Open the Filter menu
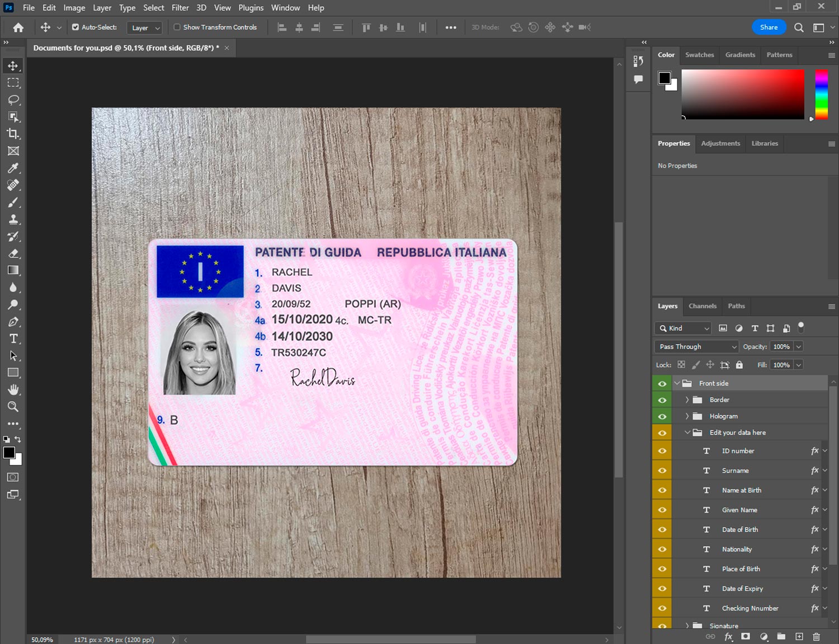 [180, 8]
